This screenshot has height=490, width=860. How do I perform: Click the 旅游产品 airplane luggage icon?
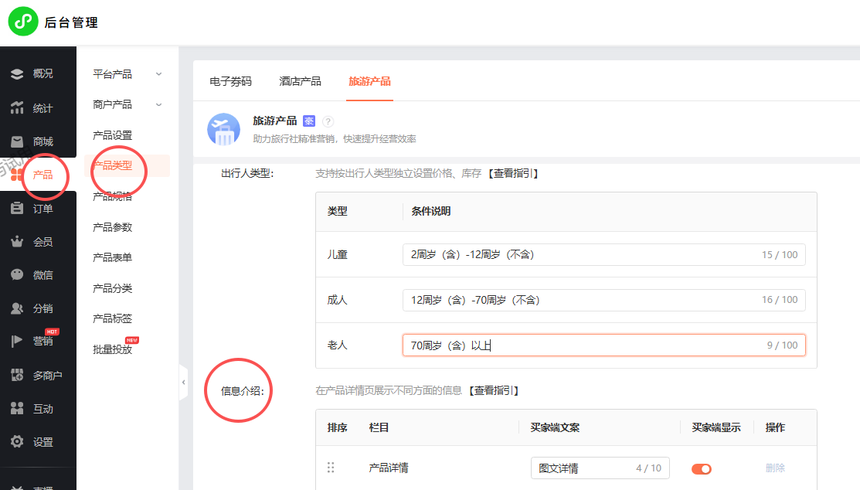(x=223, y=129)
